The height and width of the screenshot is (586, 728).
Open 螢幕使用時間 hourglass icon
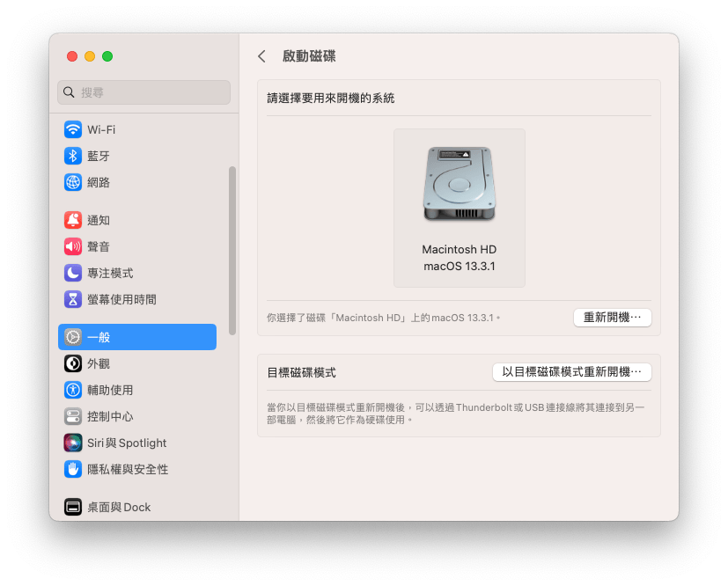click(73, 299)
